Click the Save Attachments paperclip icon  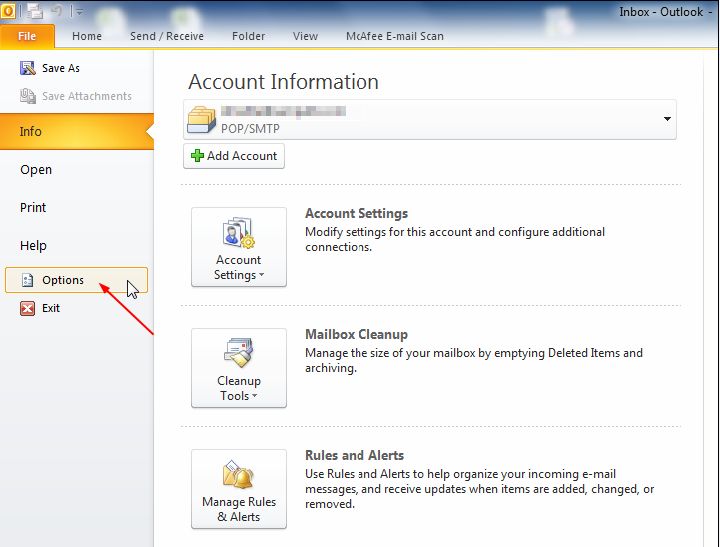coord(28,96)
